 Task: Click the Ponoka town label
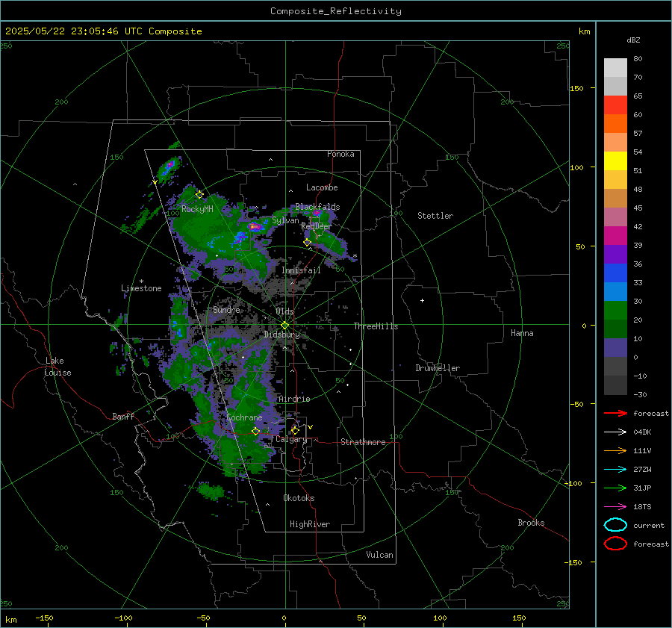[340, 154]
